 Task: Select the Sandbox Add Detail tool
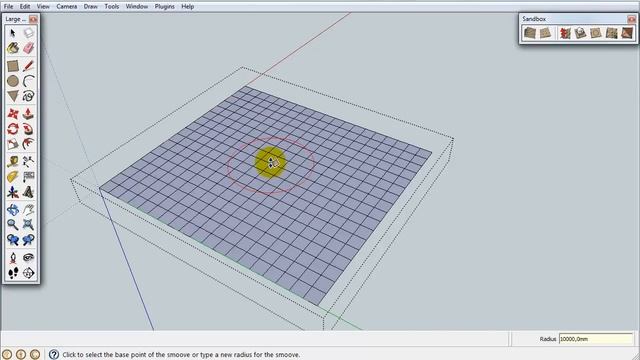[x=611, y=33]
